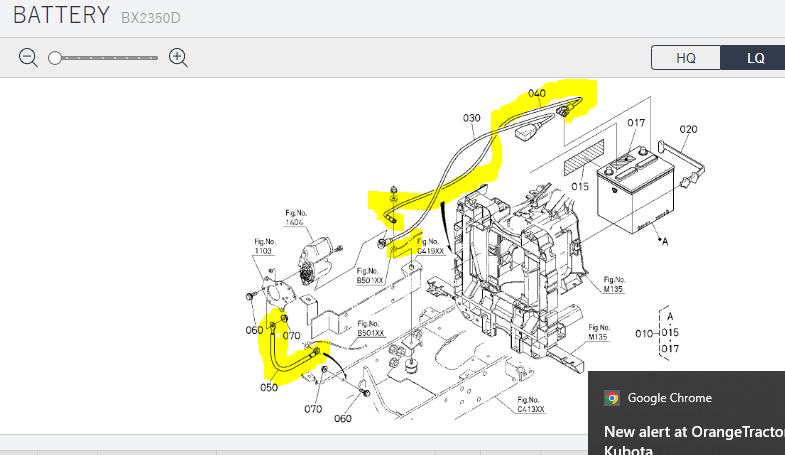Select the LQ quality option
This screenshot has height=455, width=785.
point(755,58)
